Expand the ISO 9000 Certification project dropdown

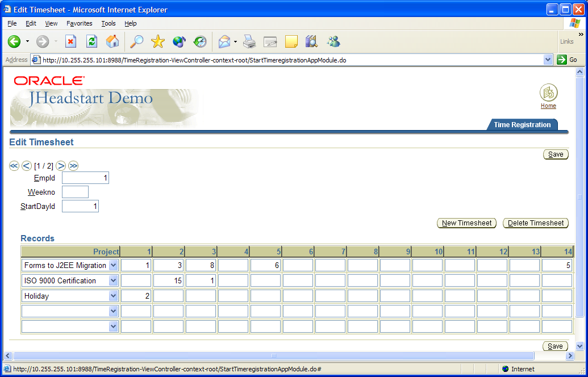pos(113,280)
